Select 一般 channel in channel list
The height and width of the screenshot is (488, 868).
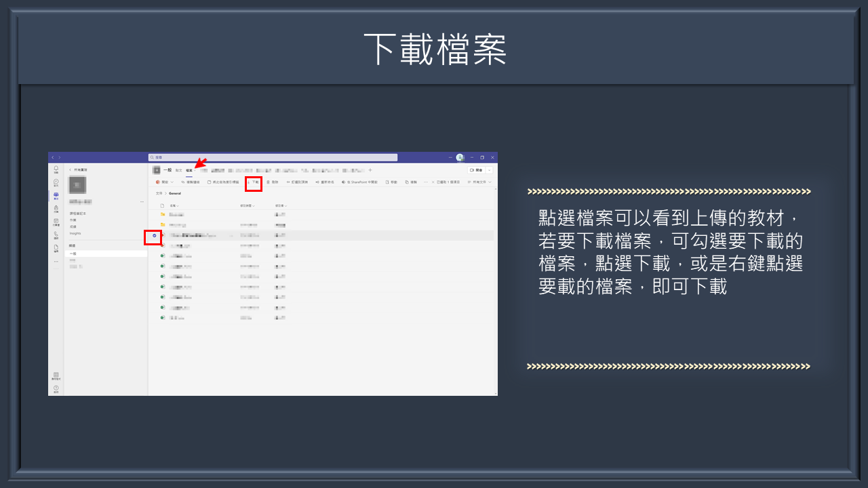pos(106,253)
